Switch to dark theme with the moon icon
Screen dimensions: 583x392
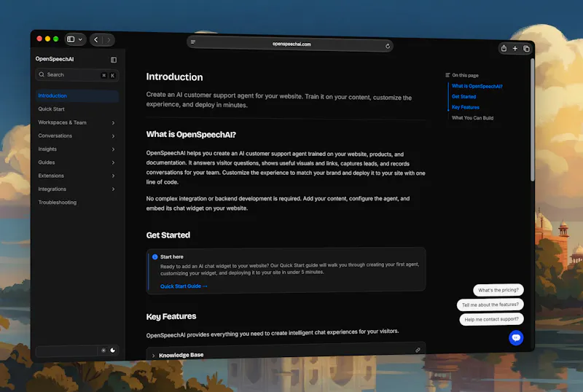coord(113,350)
